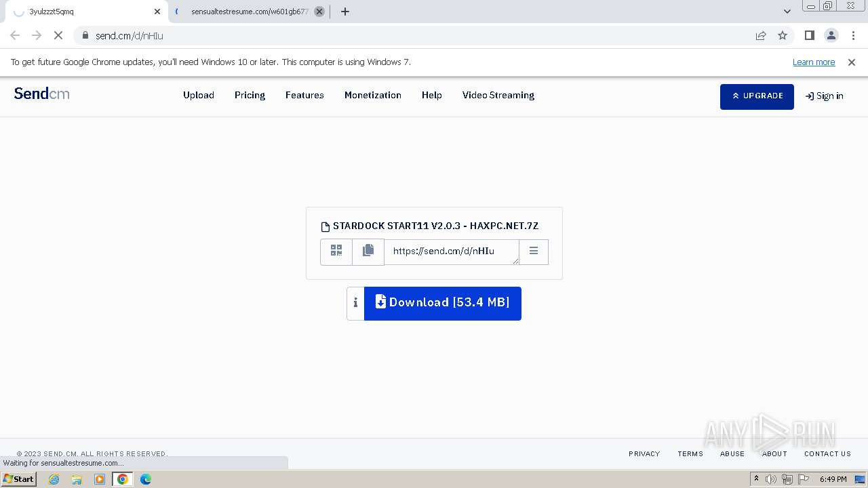Open the PRIVACY footer link
868x488 pixels.
pos(644,454)
